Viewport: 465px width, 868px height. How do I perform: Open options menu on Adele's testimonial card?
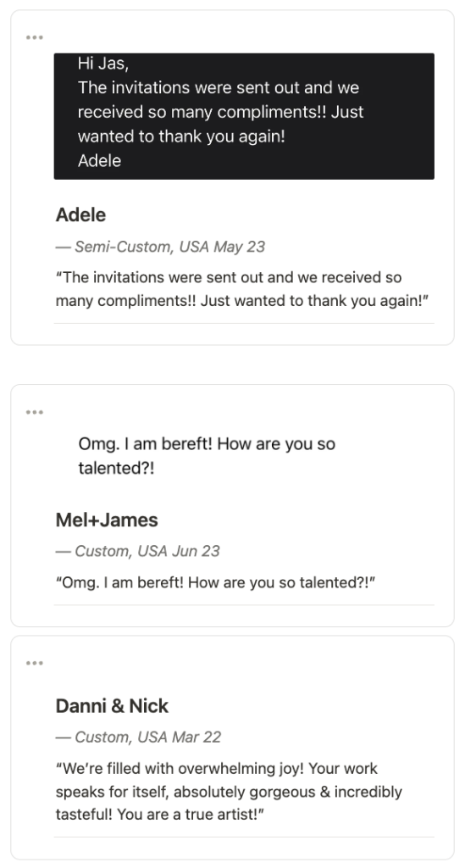point(34,37)
